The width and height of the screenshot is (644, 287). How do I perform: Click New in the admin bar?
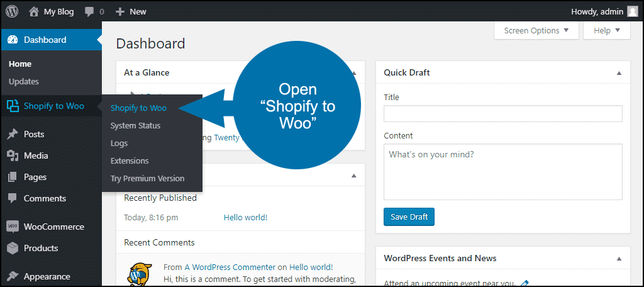(x=138, y=12)
